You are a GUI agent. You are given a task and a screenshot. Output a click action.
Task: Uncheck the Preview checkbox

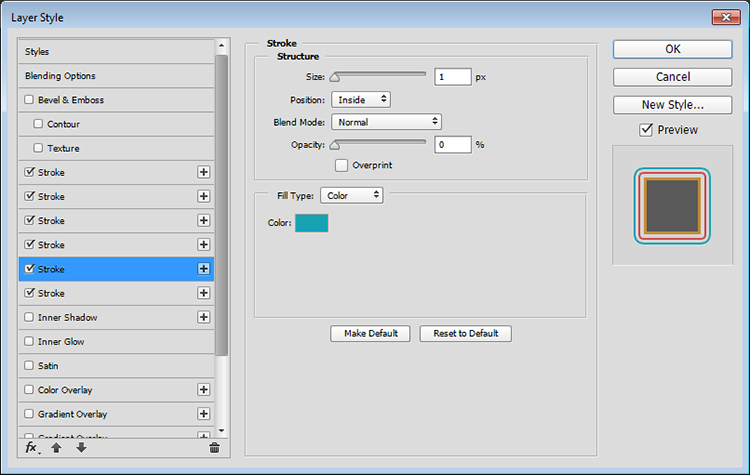[646, 129]
